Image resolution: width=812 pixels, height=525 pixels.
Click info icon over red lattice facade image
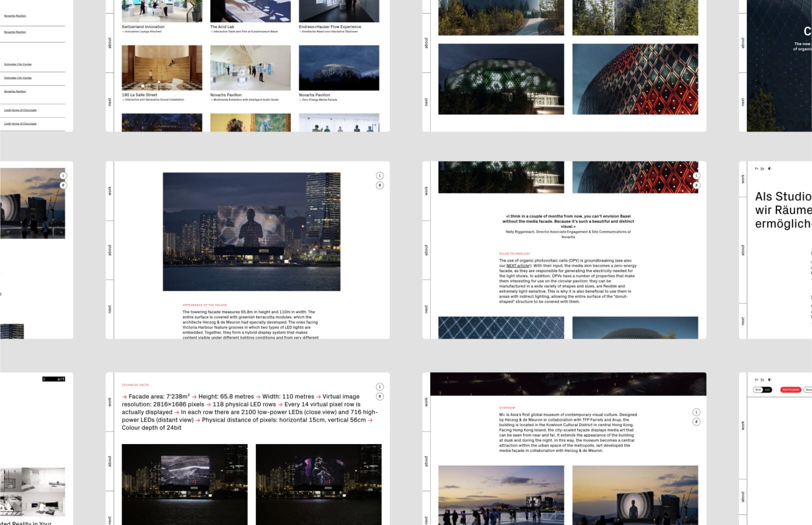click(696, 175)
